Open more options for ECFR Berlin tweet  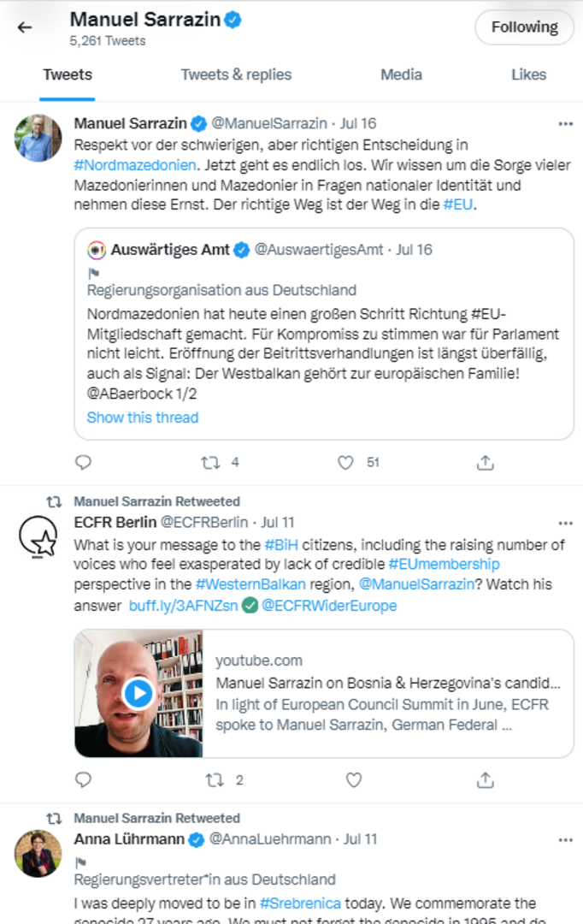coord(565,523)
